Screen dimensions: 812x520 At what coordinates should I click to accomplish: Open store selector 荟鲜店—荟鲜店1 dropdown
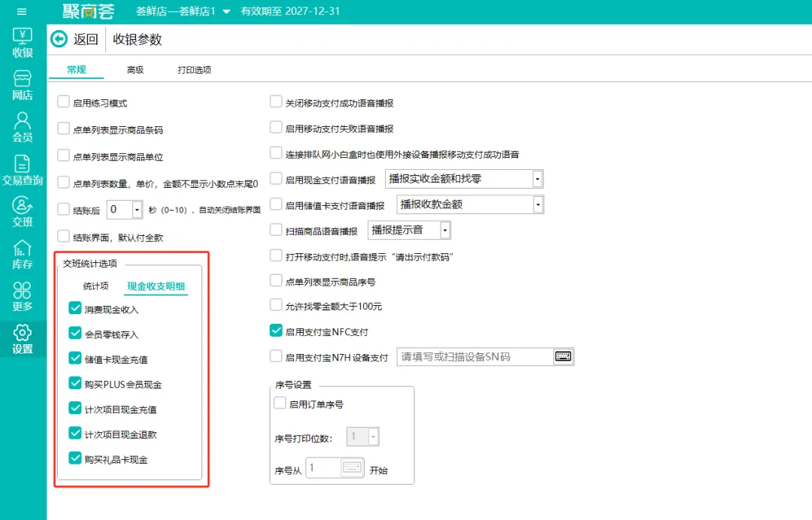(x=183, y=11)
